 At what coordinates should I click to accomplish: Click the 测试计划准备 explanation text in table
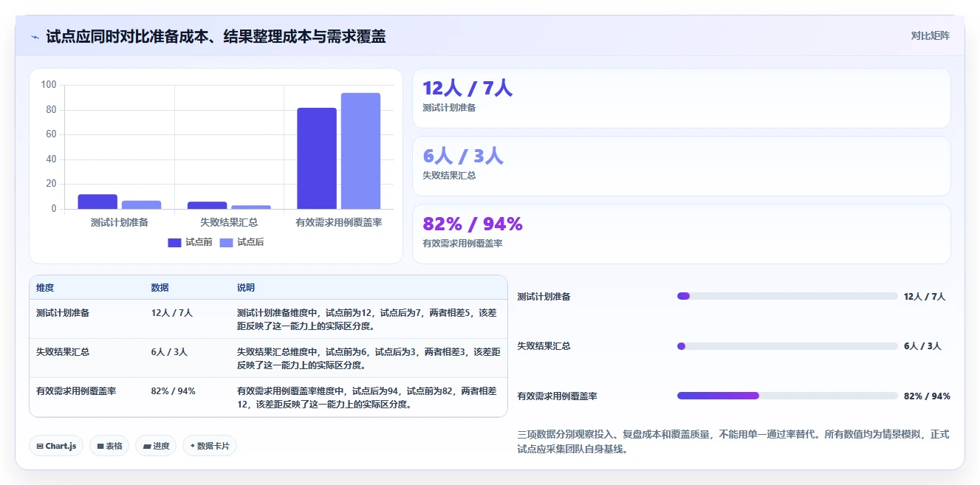pos(367,319)
